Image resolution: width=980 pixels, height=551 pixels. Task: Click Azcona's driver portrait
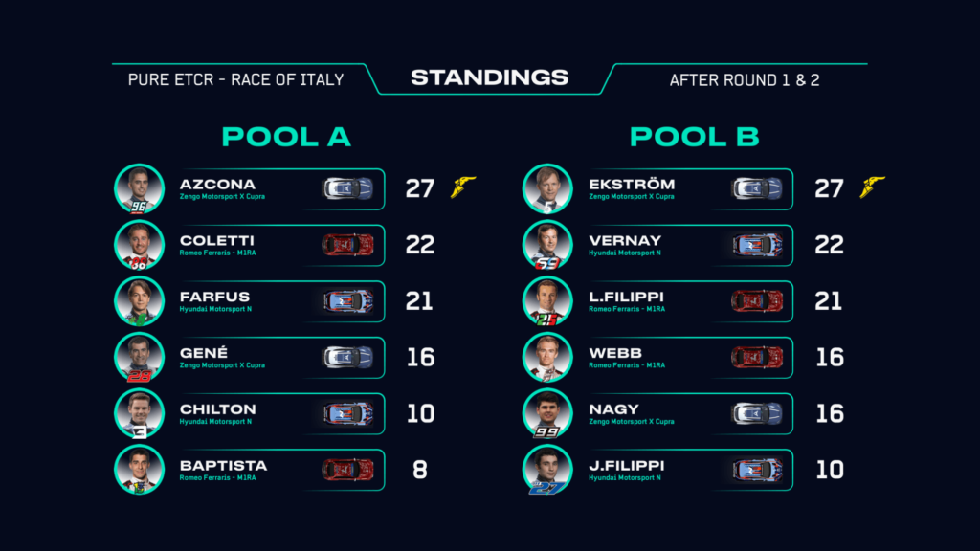139,188
